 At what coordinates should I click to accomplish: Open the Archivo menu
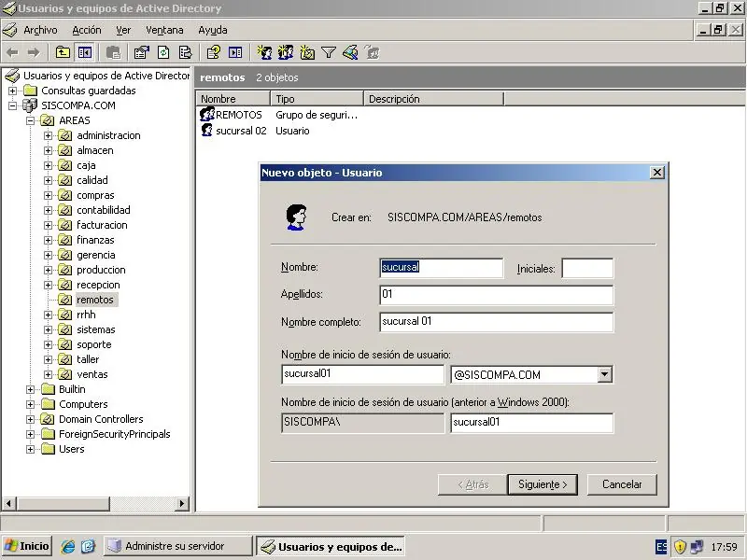40,30
